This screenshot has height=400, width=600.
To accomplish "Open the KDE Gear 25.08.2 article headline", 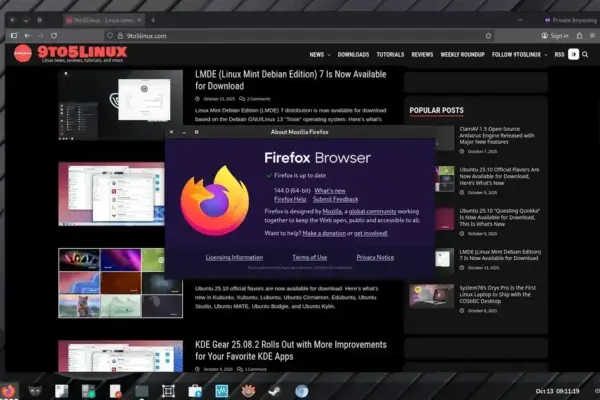I will click(x=291, y=350).
